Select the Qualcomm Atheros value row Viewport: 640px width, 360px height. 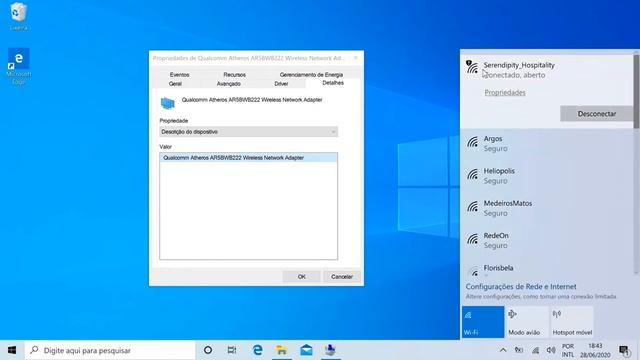pos(249,158)
